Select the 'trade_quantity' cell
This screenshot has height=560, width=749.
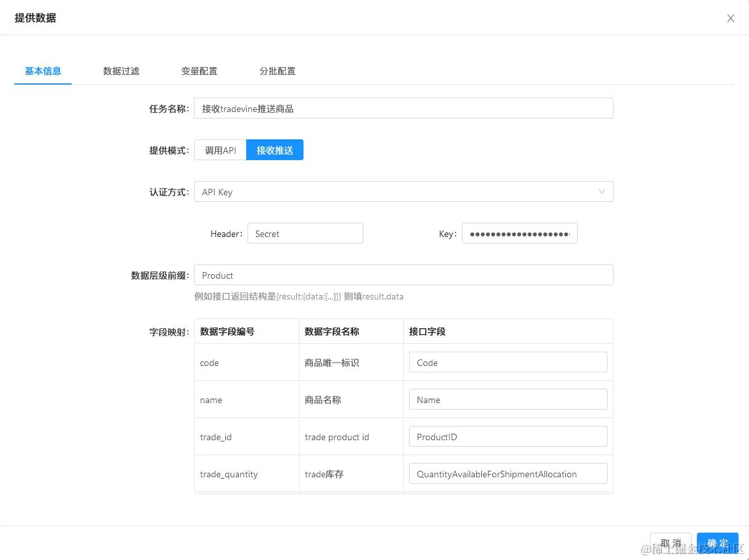247,473
